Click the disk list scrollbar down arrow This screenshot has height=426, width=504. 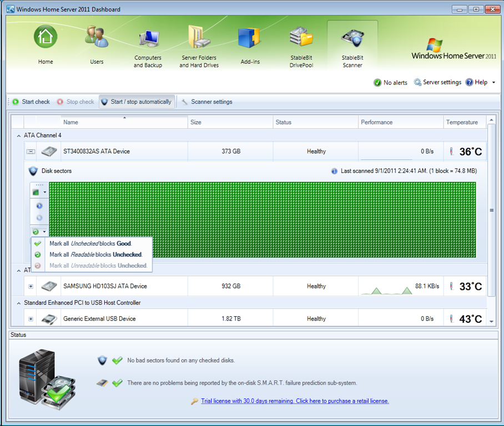491,322
